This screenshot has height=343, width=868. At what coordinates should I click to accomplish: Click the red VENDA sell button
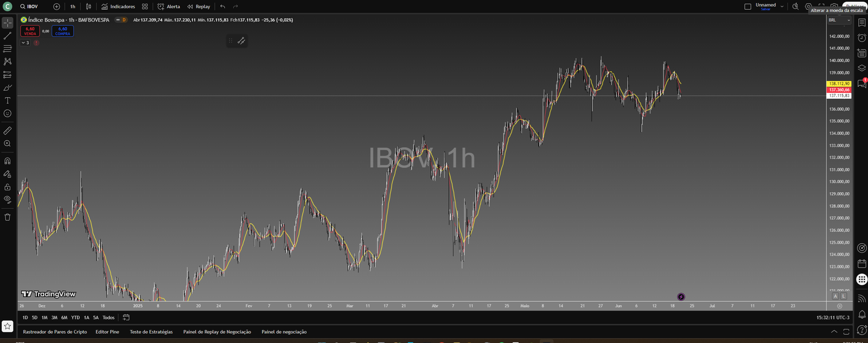click(30, 31)
